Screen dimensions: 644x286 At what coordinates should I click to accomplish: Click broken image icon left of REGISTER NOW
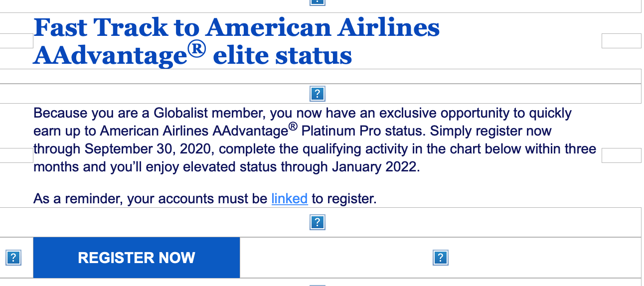(x=13, y=258)
